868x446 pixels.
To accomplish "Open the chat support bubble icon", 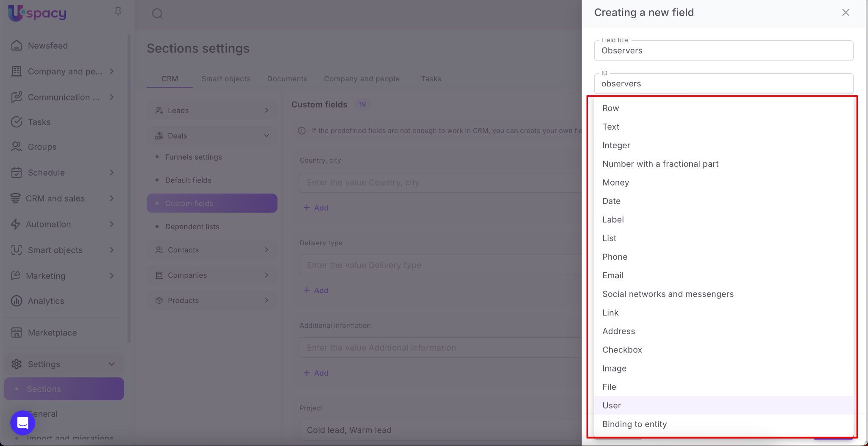I will point(22,422).
